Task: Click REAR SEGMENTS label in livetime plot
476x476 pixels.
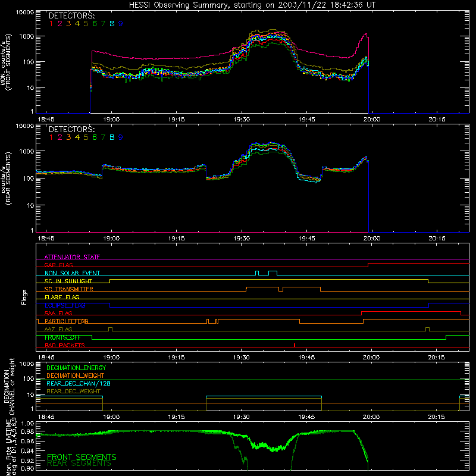Action: 79,464
